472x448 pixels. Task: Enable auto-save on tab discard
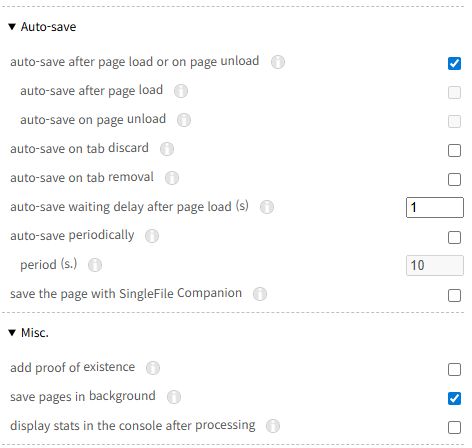454,150
